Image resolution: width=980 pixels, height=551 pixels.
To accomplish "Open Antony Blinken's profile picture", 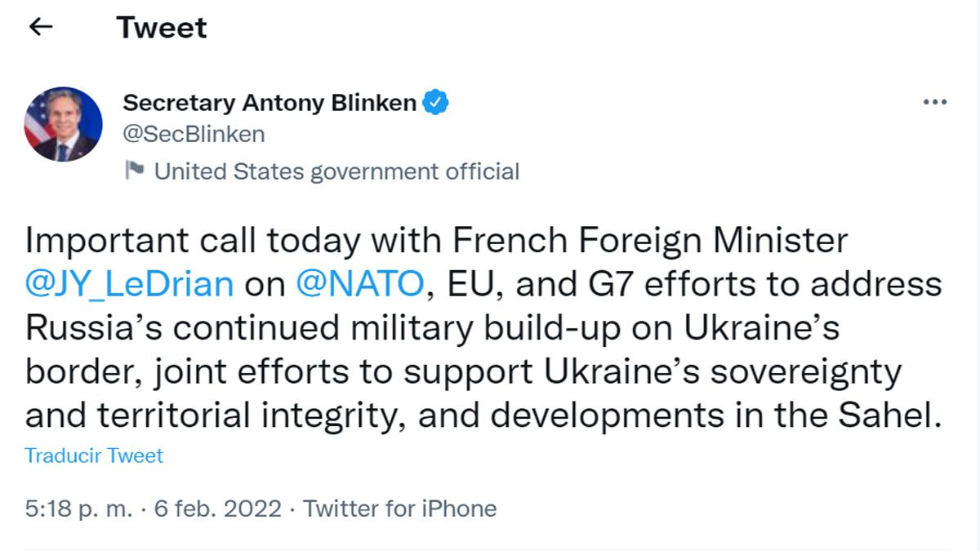I will coord(64,124).
